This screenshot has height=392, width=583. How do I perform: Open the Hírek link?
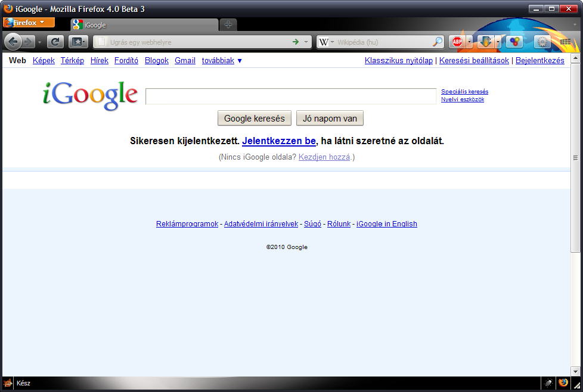100,60
